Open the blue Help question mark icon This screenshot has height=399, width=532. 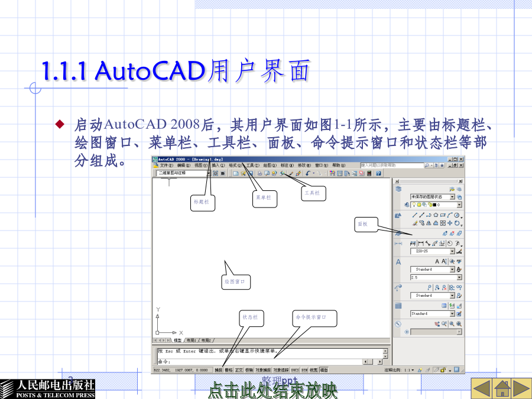coord(378,173)
